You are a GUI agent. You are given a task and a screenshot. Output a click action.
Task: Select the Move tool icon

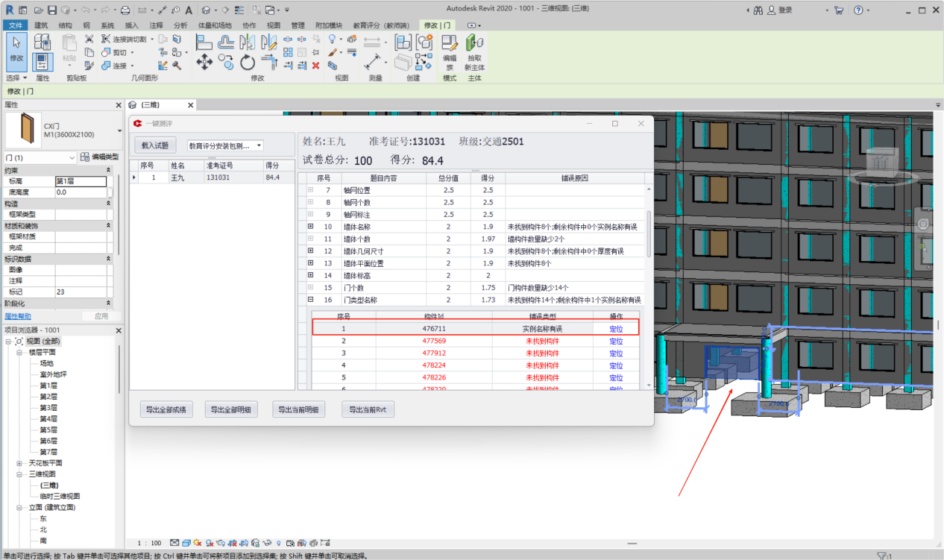[x=204, y=63]
